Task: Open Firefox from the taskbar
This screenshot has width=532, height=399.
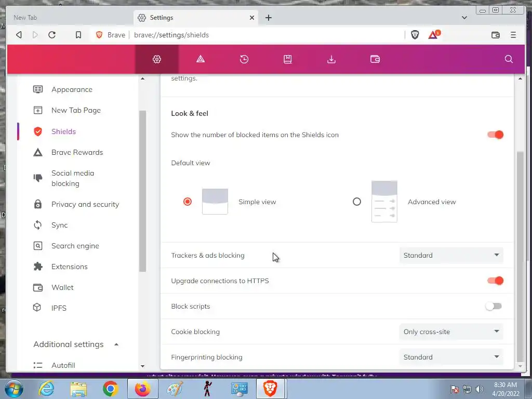Action: [x=143, y=389]
